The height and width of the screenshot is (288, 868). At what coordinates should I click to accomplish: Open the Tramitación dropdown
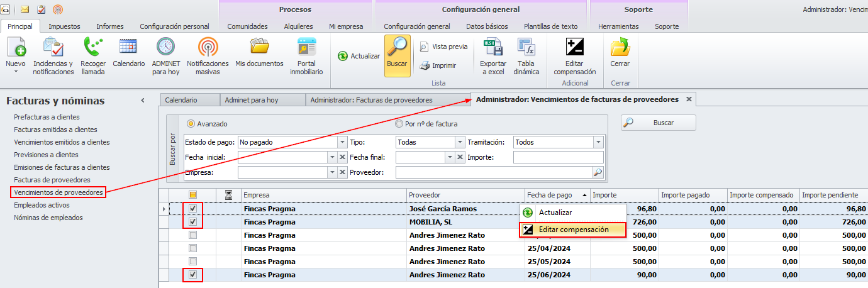point(598,142)
